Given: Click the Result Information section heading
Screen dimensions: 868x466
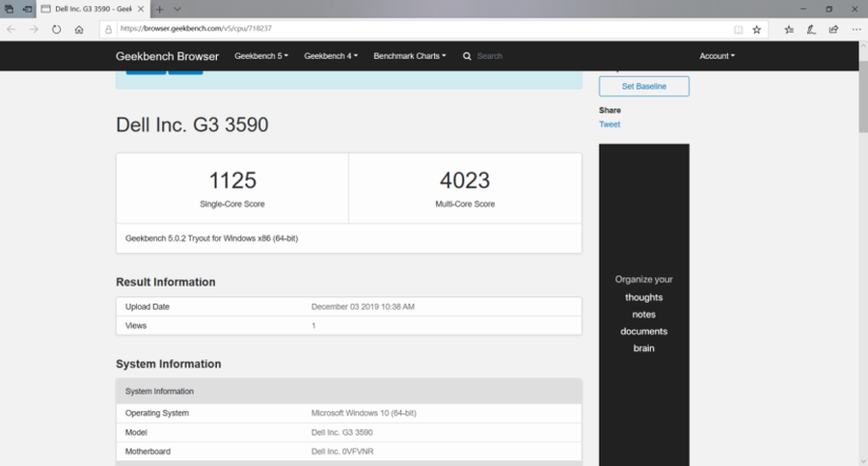Looking at the screenshot, I should [x=166, y=282].
